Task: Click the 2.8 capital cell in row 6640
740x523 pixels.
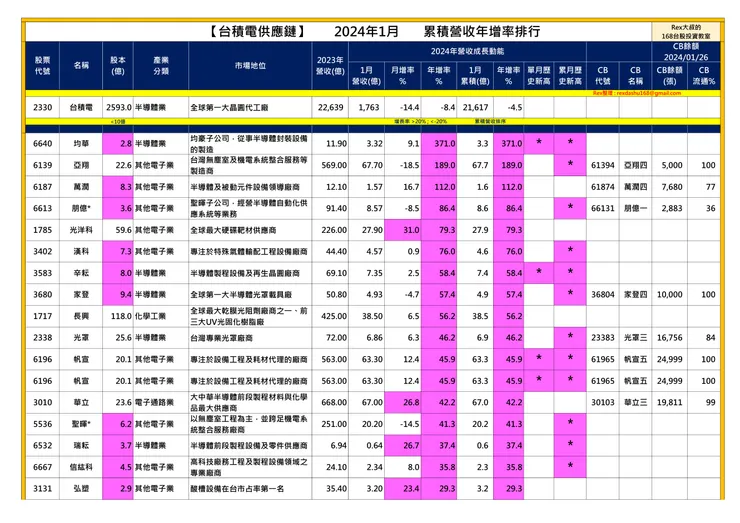Action: [x=118, y=143]
